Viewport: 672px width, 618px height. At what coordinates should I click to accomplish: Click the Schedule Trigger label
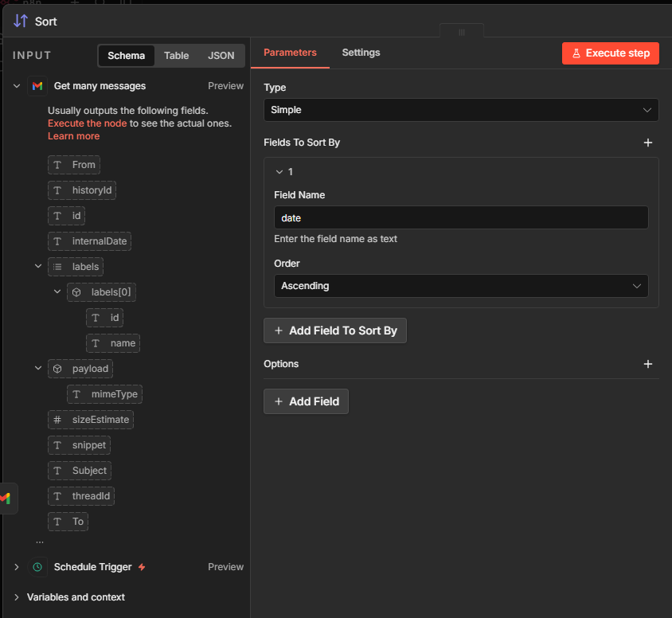click(92, 567)
